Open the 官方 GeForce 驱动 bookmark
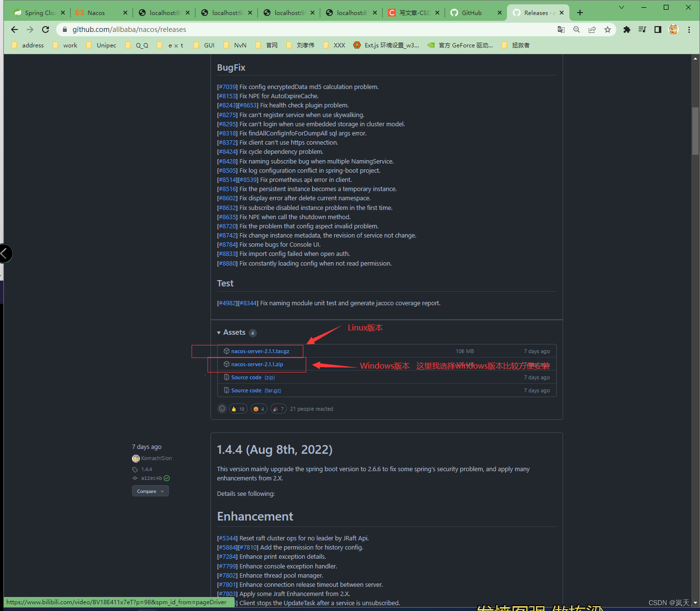Screen dimensions: 700x611 [460, 45]
